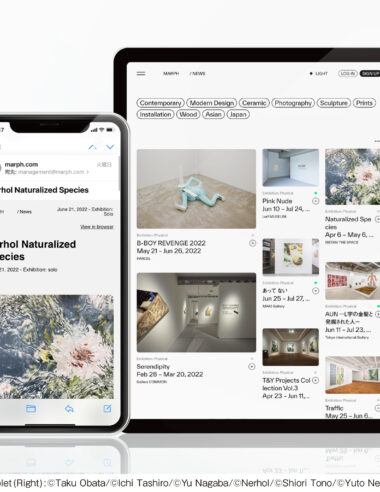This screenshot has height=492, width=380.
Task: Open the B-BOY REVENGE 2022 thumbnail
Action: [196, 189]
